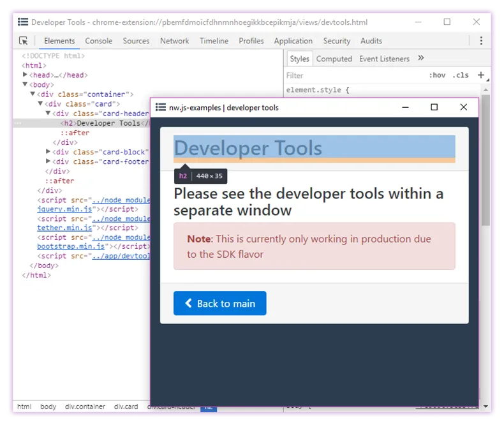Toggle the :hov element state option
This screenshot has width=504, height=425.
pos(437,75)
